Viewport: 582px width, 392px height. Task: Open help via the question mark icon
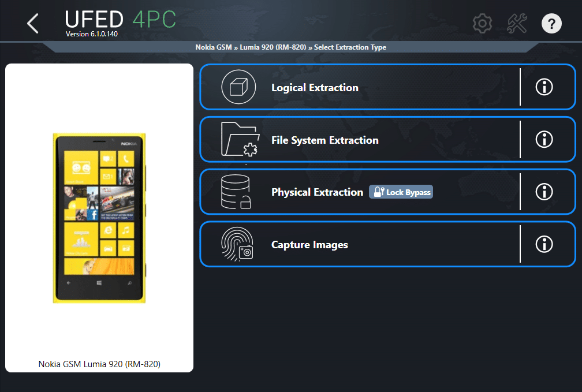click(x=551, y=24)
